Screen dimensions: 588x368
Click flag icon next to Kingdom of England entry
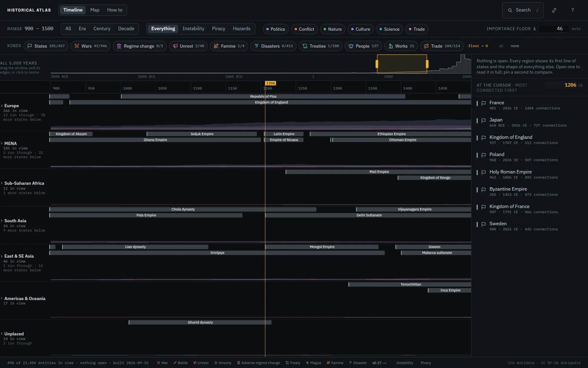[484, 138]
